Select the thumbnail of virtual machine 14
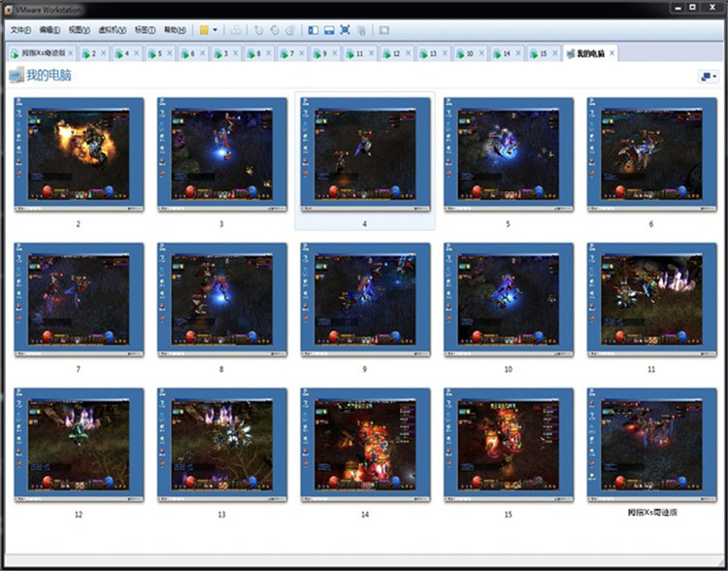 click(x=365, y=446)
